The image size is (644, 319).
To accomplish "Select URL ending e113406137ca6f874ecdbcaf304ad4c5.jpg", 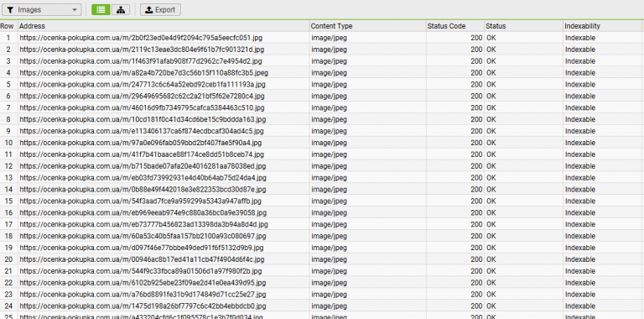I will pyautogui.click(x=142, y=131).
